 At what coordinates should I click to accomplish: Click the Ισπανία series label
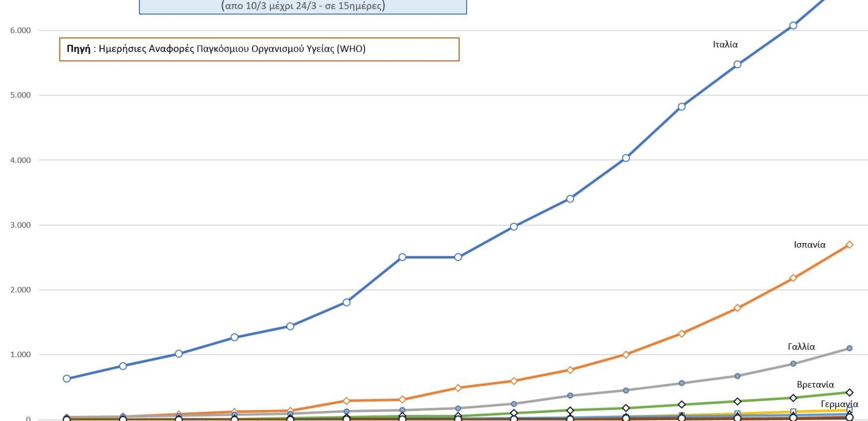pyautogui.click(x=809, y=245)
